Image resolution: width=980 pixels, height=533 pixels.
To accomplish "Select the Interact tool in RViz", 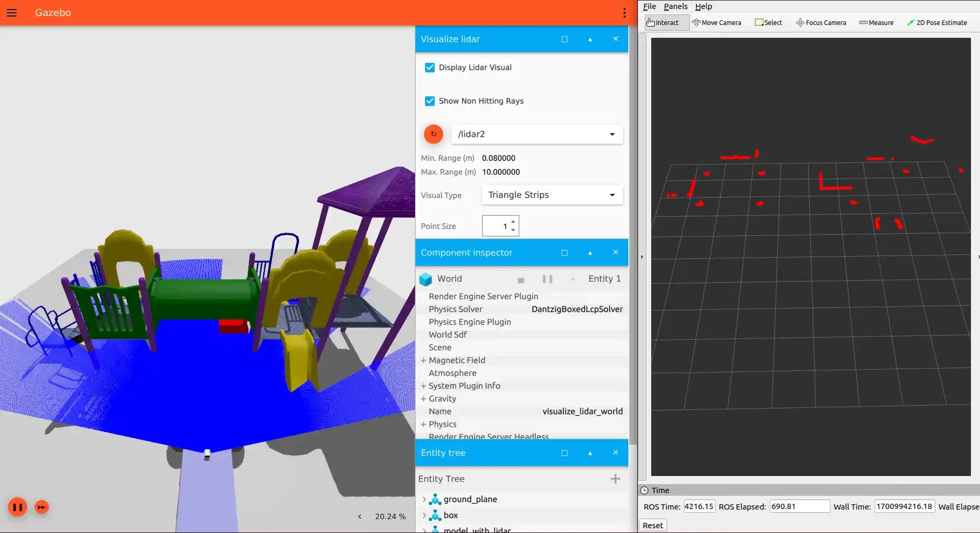I will click(665, 22).
